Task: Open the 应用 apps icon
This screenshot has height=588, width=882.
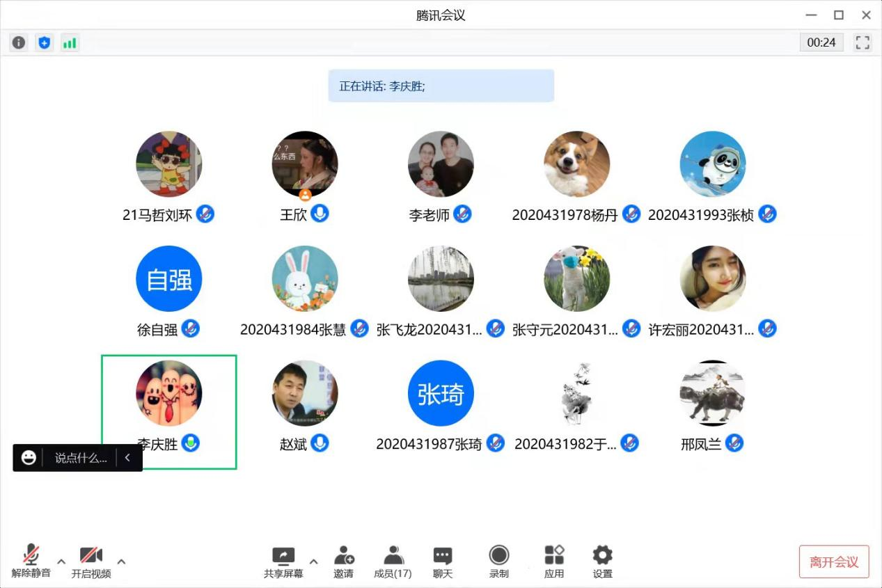Action: 554,561
